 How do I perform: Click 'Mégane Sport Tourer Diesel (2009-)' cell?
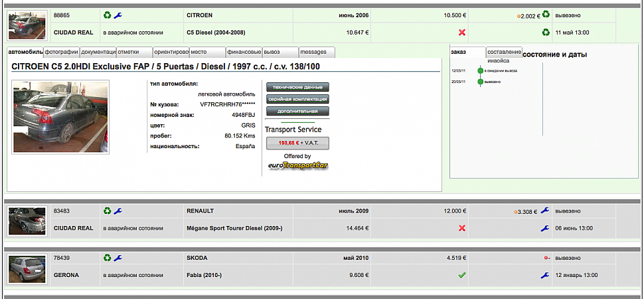234,229
